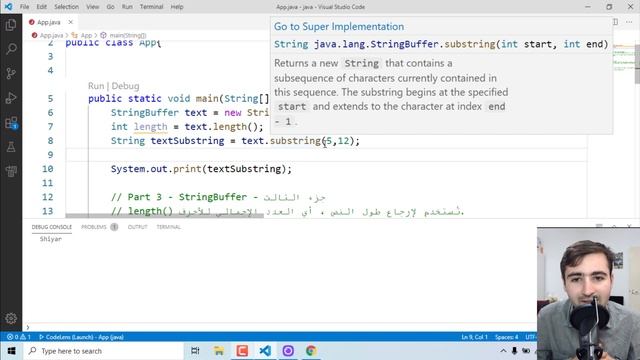640x360 pixels.
Task: Open the purple circle taskbar app
Action: pyautogui.click(x=288, y=351)
